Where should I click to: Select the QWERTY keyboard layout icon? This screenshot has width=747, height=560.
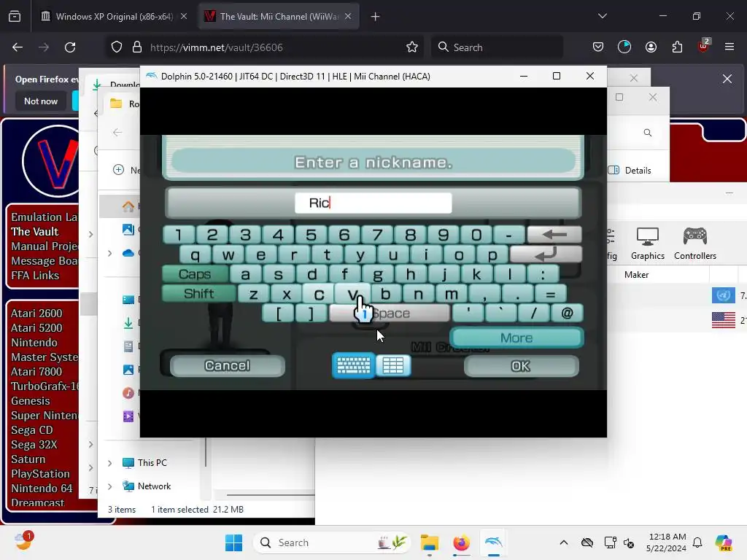point(354,366)
